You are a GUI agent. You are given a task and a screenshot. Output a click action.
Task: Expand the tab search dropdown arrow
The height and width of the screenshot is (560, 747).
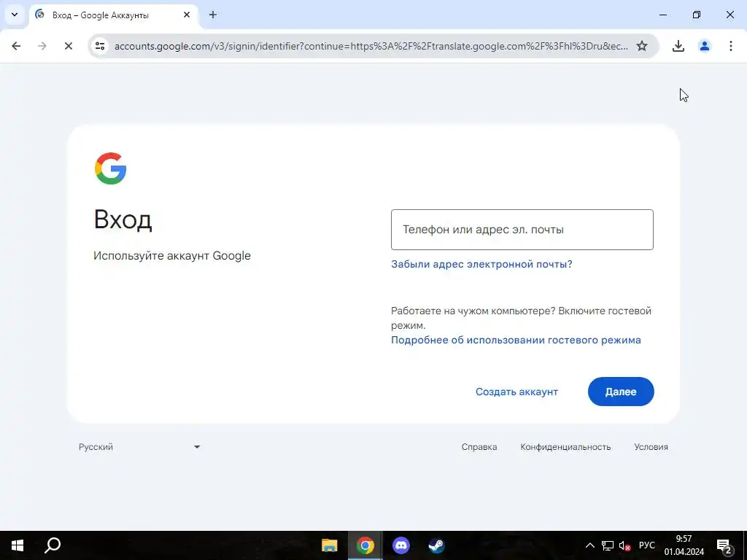(x=15, y=15)
